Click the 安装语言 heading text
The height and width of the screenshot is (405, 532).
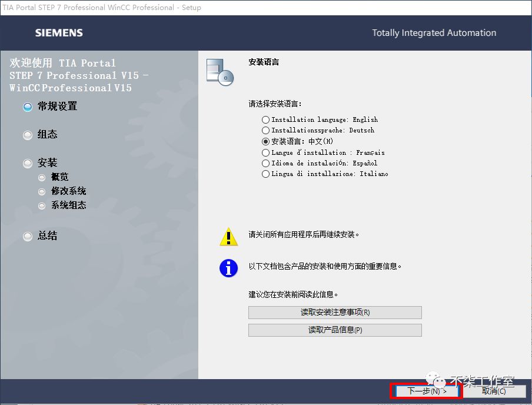point(264,62)
